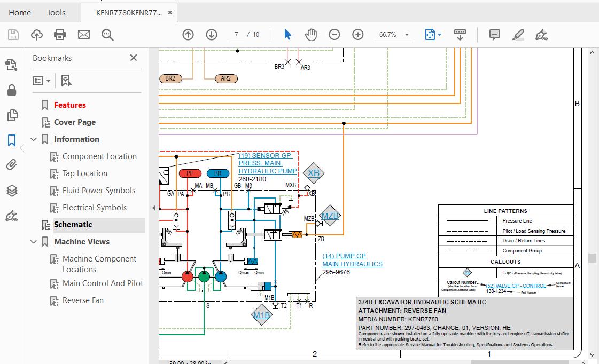This screenshot has width=599, height=364.
Task: Click the vertical scrollbar thumb
Action: point(592,258)
